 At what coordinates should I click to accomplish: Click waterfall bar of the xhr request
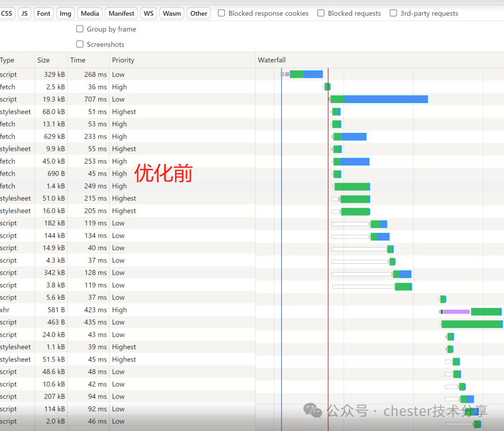pyautogui.click(x=470, y=312)
